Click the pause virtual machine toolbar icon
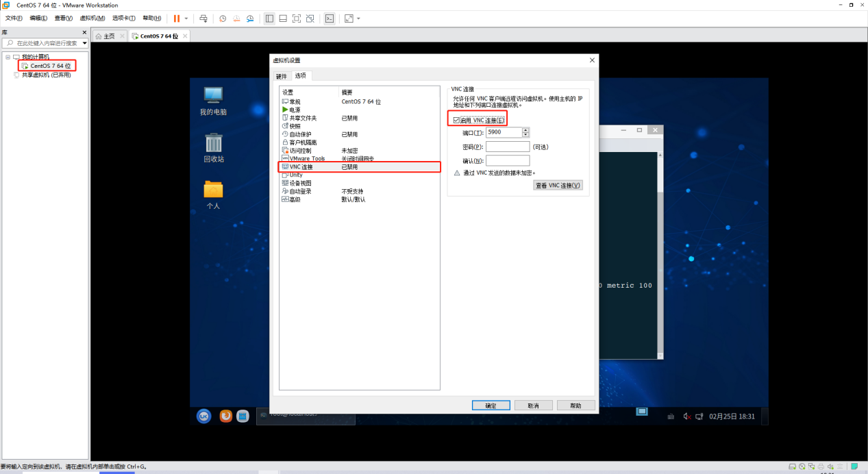 pos(176,18)
